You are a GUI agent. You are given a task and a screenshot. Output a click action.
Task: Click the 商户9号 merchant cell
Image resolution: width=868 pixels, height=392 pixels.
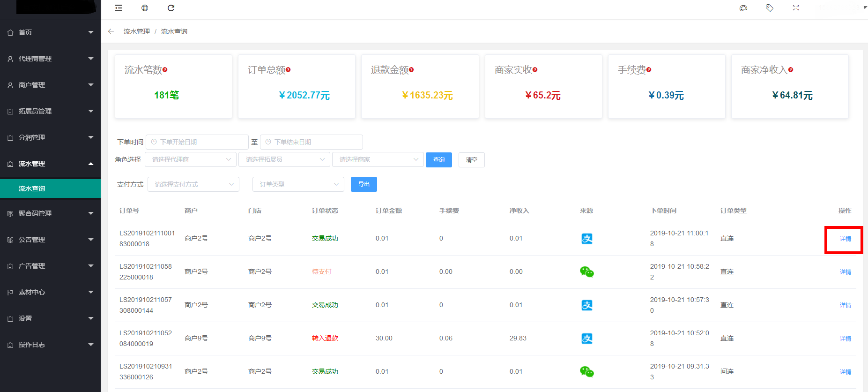pos(196,338)
